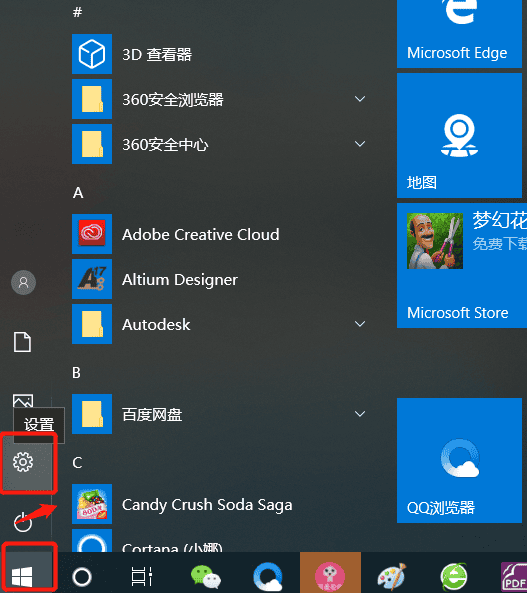Click the Cortana circle on taskbar
The height and width of the screenshot is (593, 527).
pos(82,577)
